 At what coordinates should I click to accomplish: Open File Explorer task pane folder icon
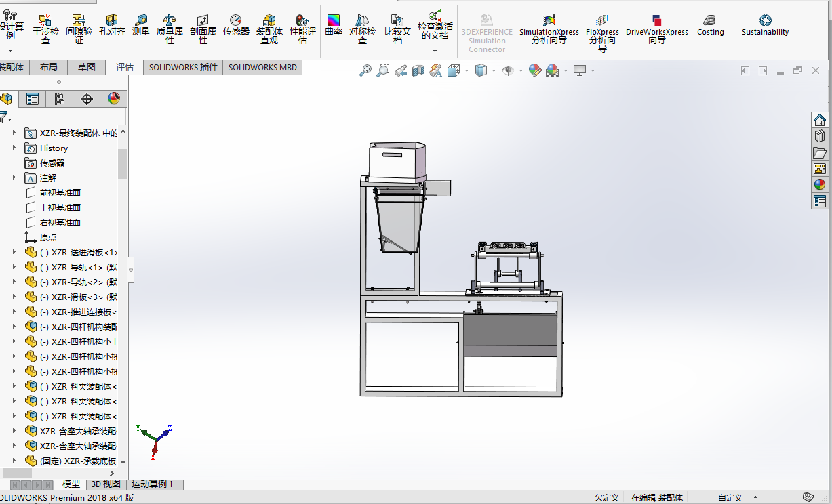click(820, 152)
